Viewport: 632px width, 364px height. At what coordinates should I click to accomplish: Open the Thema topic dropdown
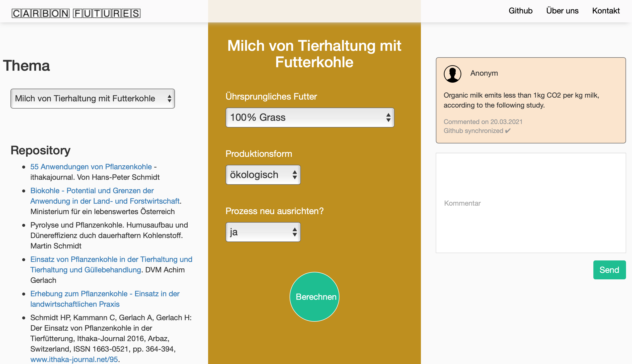pos(92,99)
